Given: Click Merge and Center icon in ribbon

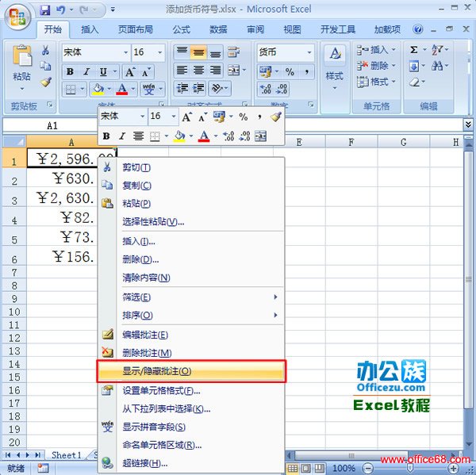Looking at the screenshot, I should point(234,71).
